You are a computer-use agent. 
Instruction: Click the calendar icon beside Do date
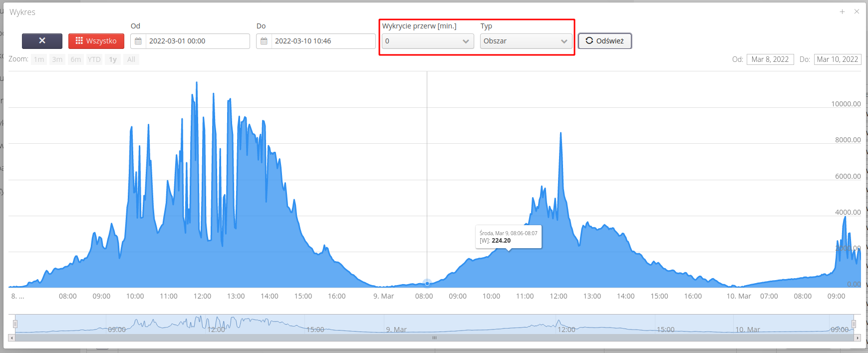click(264, 41)
